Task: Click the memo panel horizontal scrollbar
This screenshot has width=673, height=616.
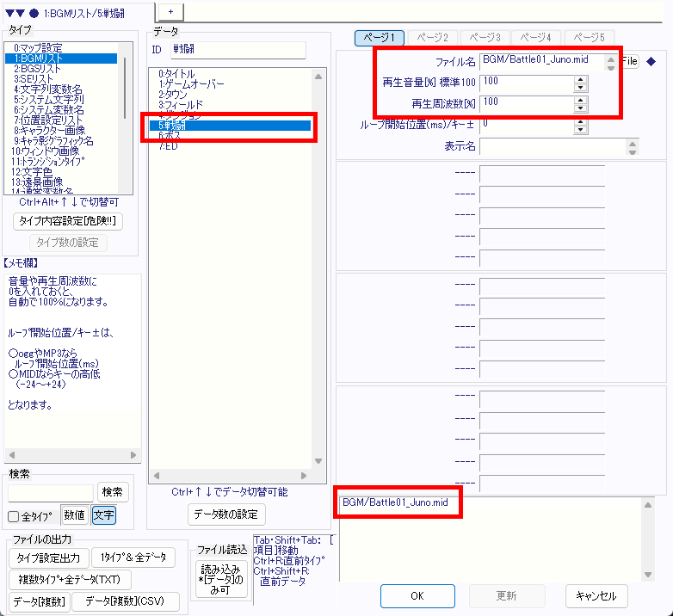Action: point(72,455)
